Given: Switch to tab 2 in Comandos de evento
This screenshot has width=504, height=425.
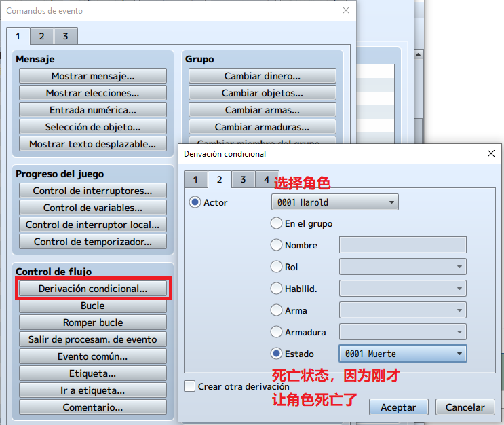Looking at the screenshot, I should 42,36.
